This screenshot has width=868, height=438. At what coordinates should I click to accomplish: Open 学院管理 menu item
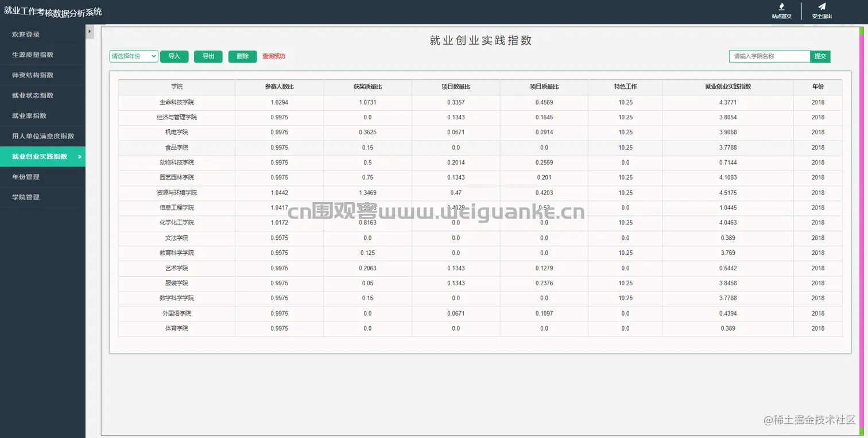tap(42, 197)
